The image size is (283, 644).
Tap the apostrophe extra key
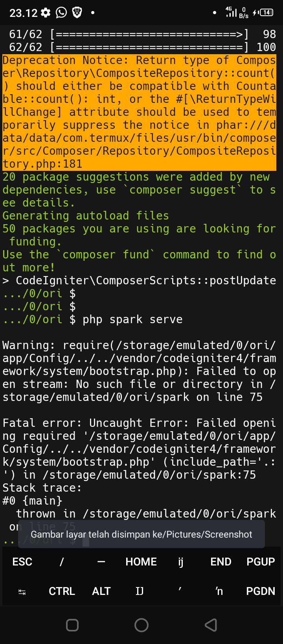(180, 591)
